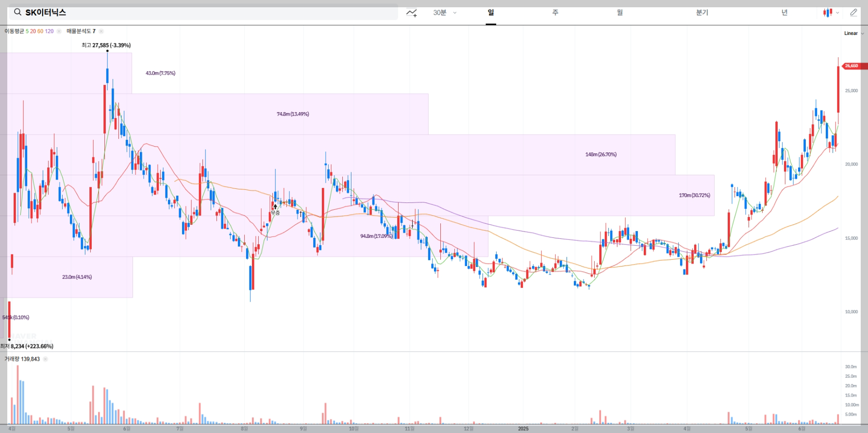Remove the 매물분석도 indicator

point(101,31)
